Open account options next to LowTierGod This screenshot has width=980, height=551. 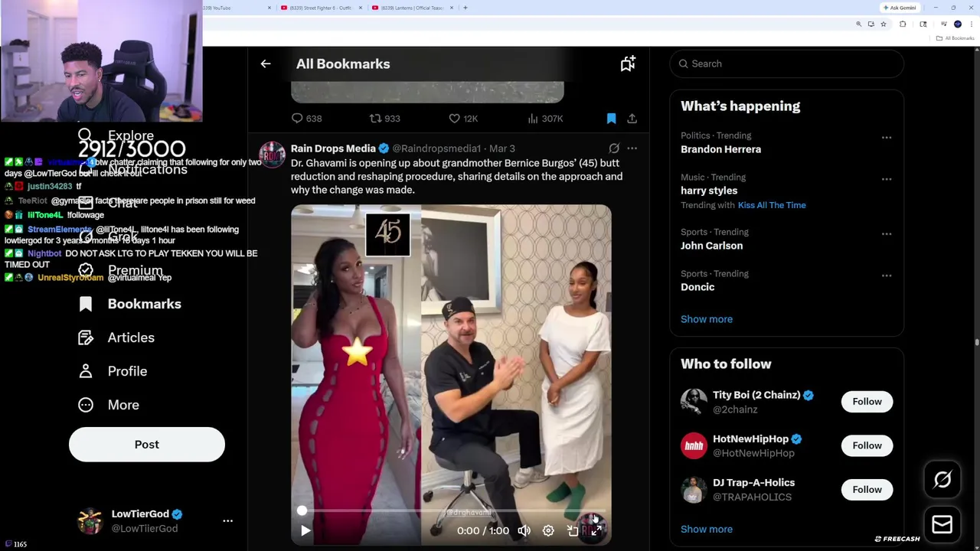click(x=227, y=521)
